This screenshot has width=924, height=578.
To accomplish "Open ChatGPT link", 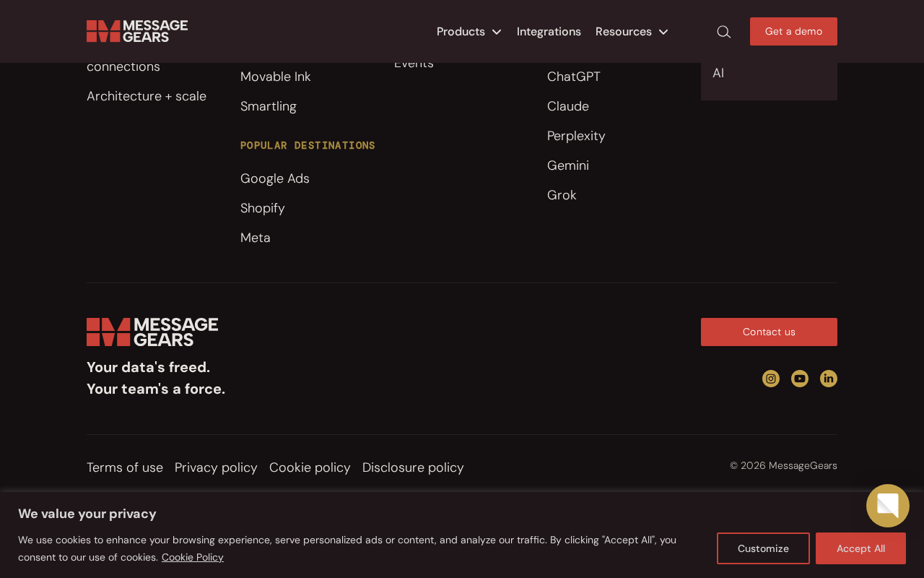I will click(x=574, y=77).
